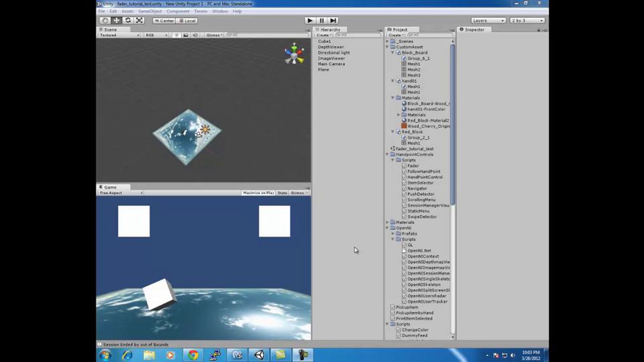This screenshot has height=362, width=644.
Task: Select the Move transform tool
Action: [x=116, y=20]
